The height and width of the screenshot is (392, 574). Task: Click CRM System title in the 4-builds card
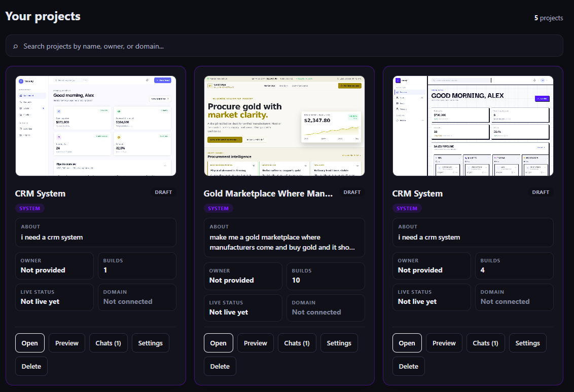(417, 193)
